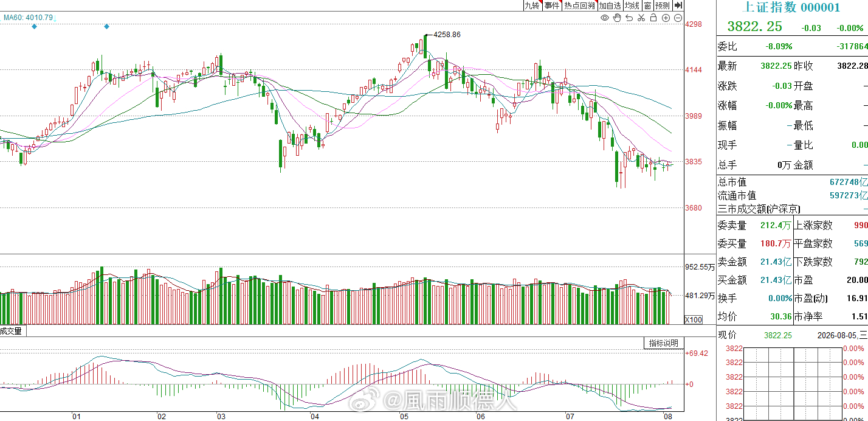Click the X100 volume scale label
868x421 pixels.
coord(693,320)
